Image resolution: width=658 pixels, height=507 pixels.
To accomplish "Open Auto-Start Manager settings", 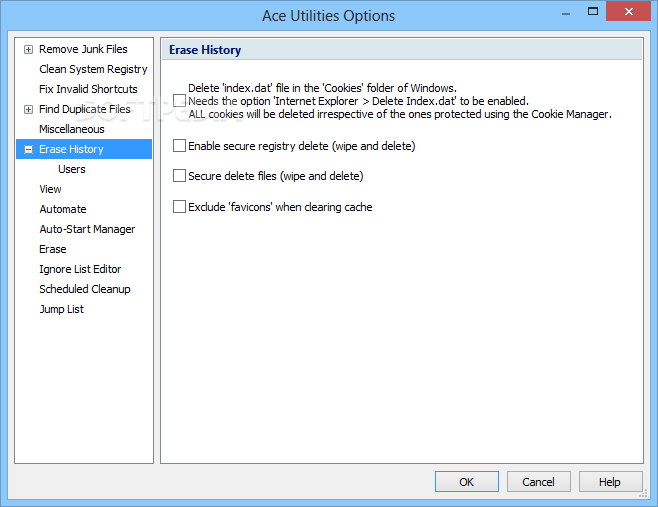I will [x=87, y=229].
